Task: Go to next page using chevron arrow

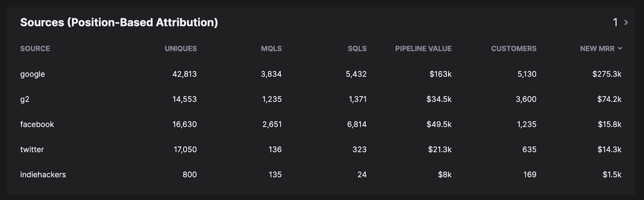Action: pos(626,22)
